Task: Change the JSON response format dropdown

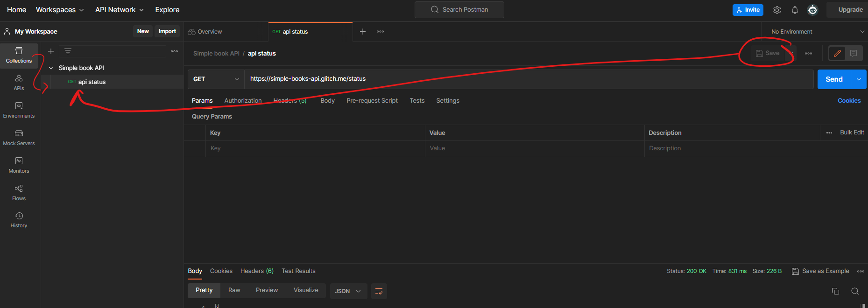Action: (x=348, y=291)
